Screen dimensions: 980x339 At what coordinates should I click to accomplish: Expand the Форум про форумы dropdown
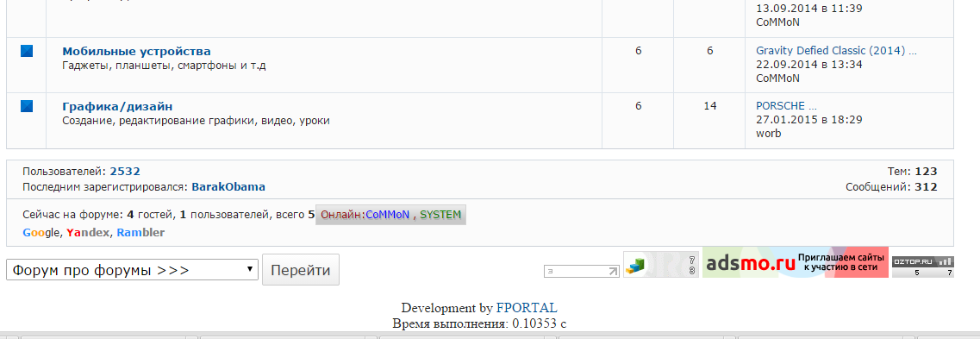(x=132, y=270)
